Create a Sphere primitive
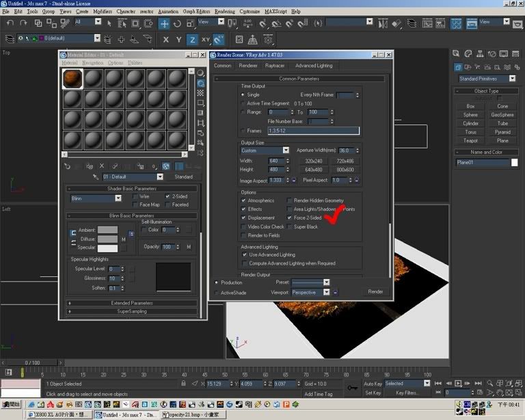Viewport: 525px width, 420px height. pyautogui.click(x=470, y=115)
